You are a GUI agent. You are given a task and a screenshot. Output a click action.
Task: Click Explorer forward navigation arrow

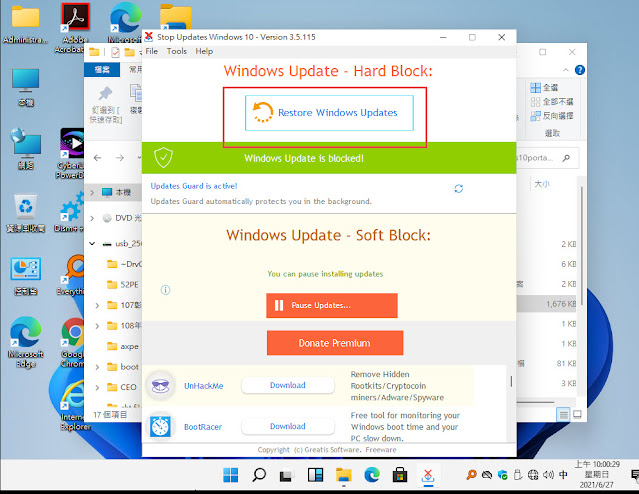coord(119,158)
